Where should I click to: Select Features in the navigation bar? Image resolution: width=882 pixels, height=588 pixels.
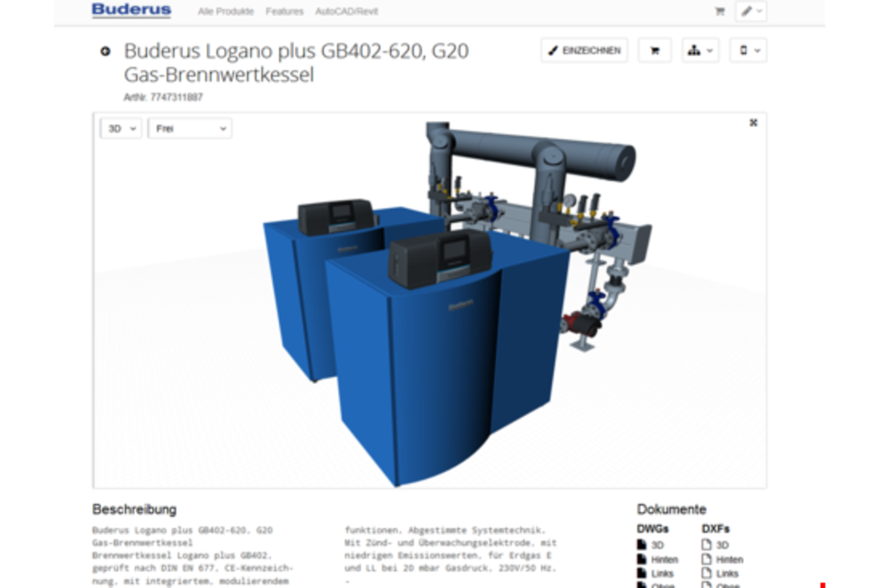(x=285, y=11)
